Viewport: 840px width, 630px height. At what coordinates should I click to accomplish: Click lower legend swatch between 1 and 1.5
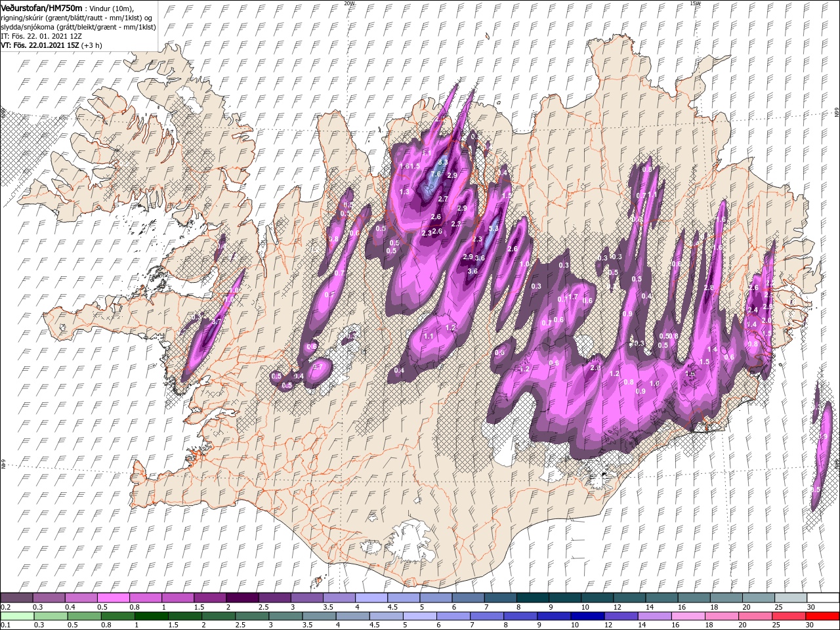tap(152, 616)
